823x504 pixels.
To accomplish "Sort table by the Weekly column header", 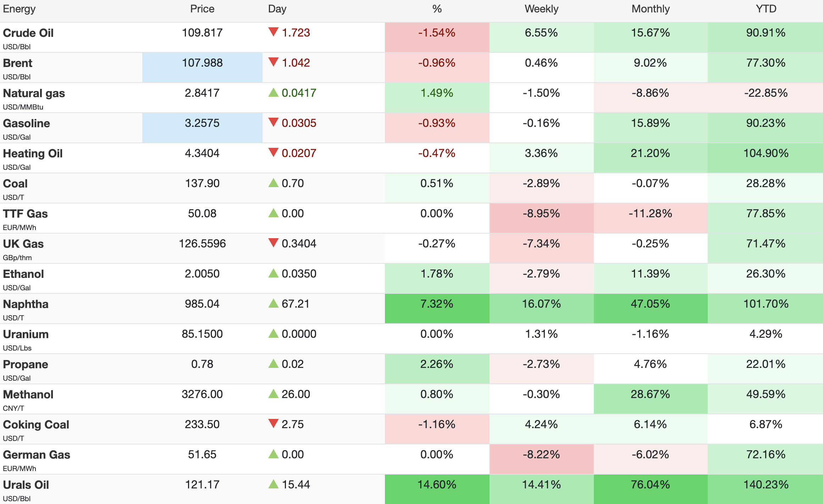I will tap(541, 9).
